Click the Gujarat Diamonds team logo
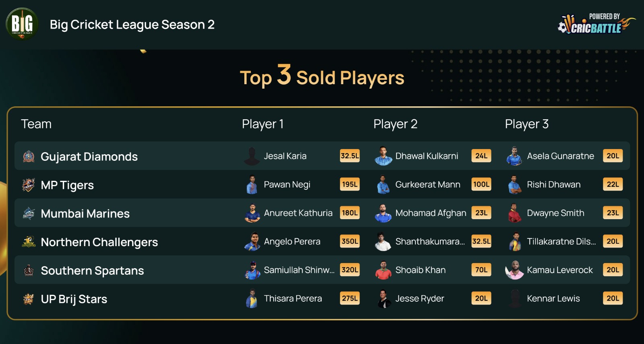The height and width of the screenshot is (344, 644). pos(29,156)
